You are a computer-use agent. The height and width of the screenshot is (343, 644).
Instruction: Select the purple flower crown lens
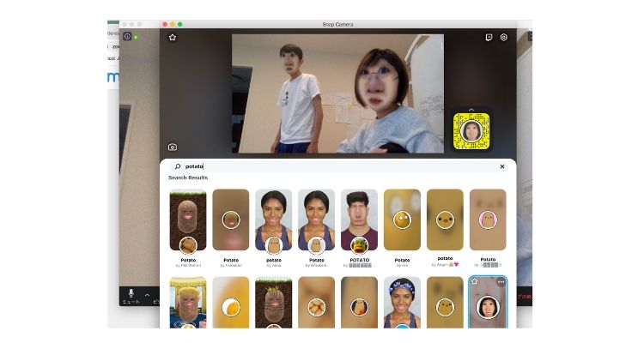[402, 303]
